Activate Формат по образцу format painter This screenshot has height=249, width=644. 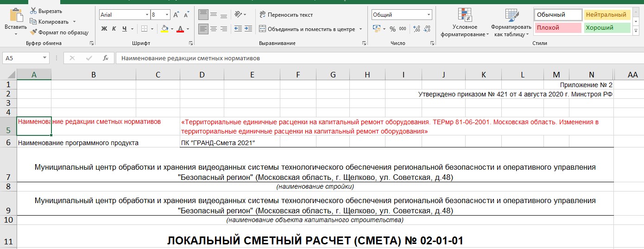point(59,32)
